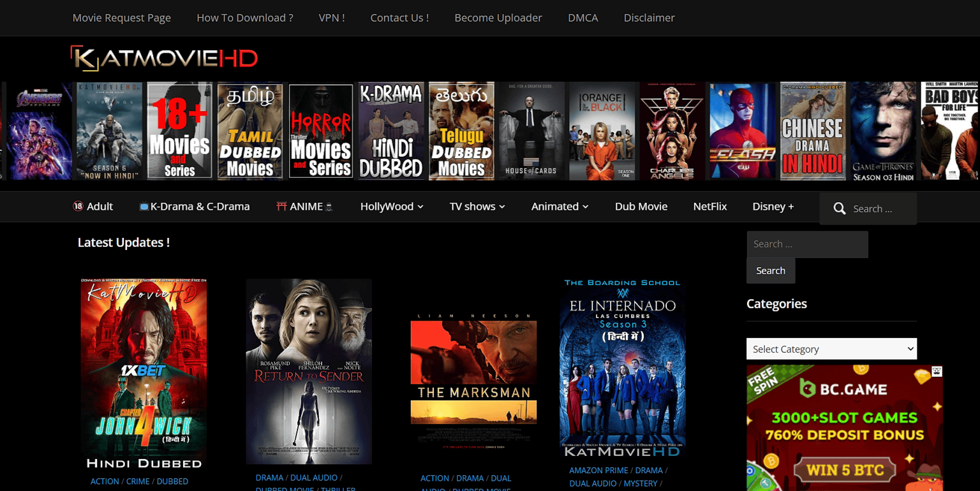
Task: Click the KatMovieHD site logo
Action: (x=164, y=59)
